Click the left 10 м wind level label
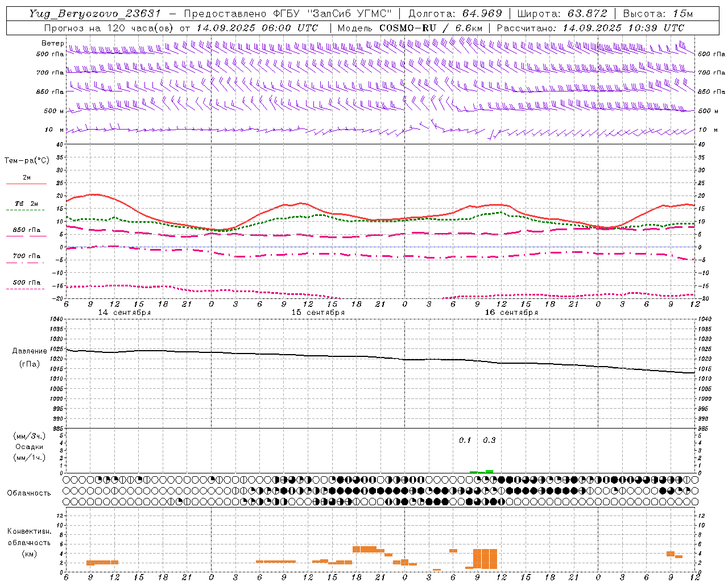This screenshot has width=728, height=582. 54,130
